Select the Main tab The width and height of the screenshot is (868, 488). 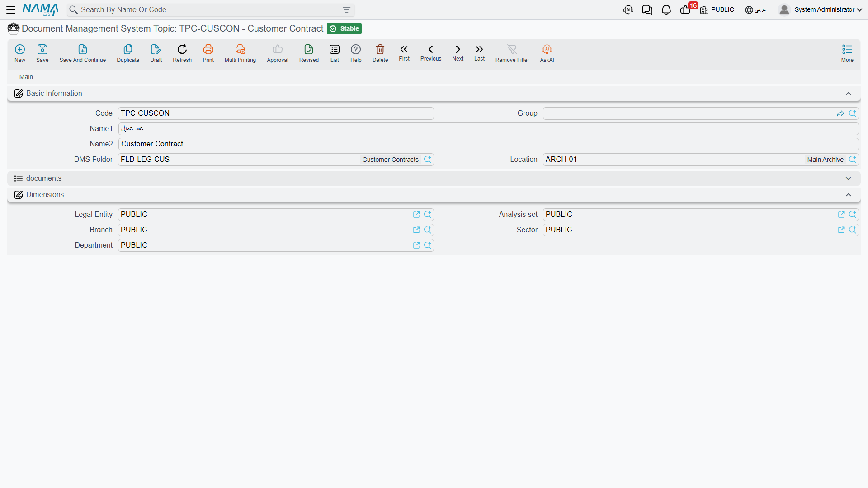pyautogui.click(x=26, y=77)
